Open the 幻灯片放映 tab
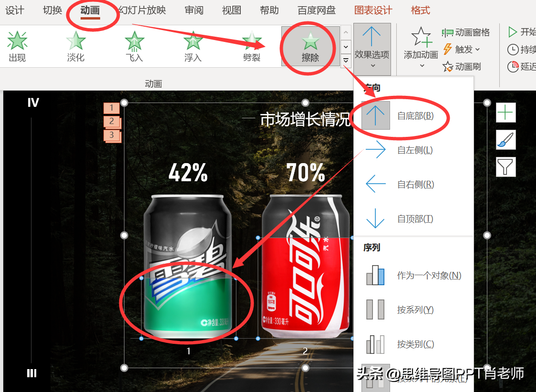This screenshot has height=392, width=536. tap(142, 10)
